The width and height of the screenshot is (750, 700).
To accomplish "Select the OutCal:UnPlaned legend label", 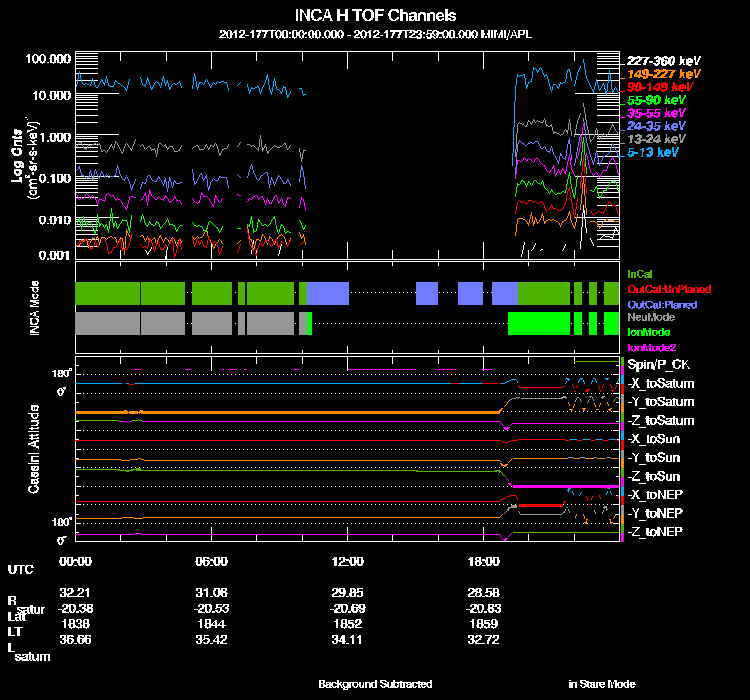I will coord(662,288).
